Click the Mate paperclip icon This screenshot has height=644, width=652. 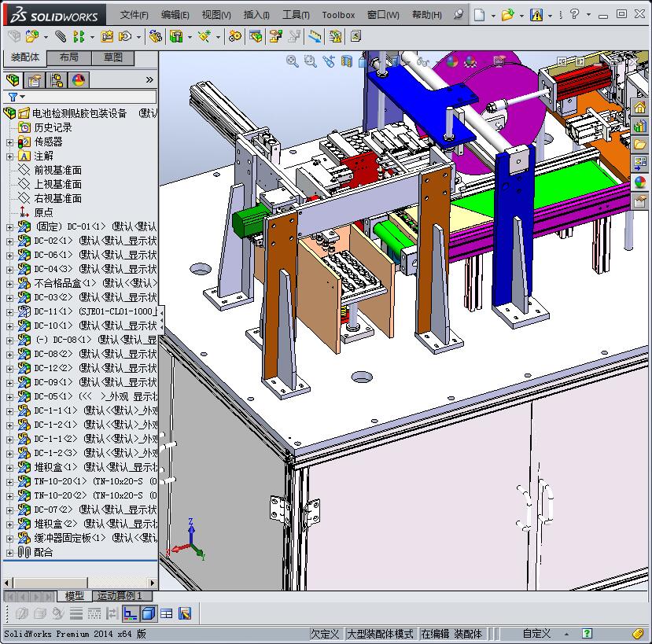[x=61, y=37]
